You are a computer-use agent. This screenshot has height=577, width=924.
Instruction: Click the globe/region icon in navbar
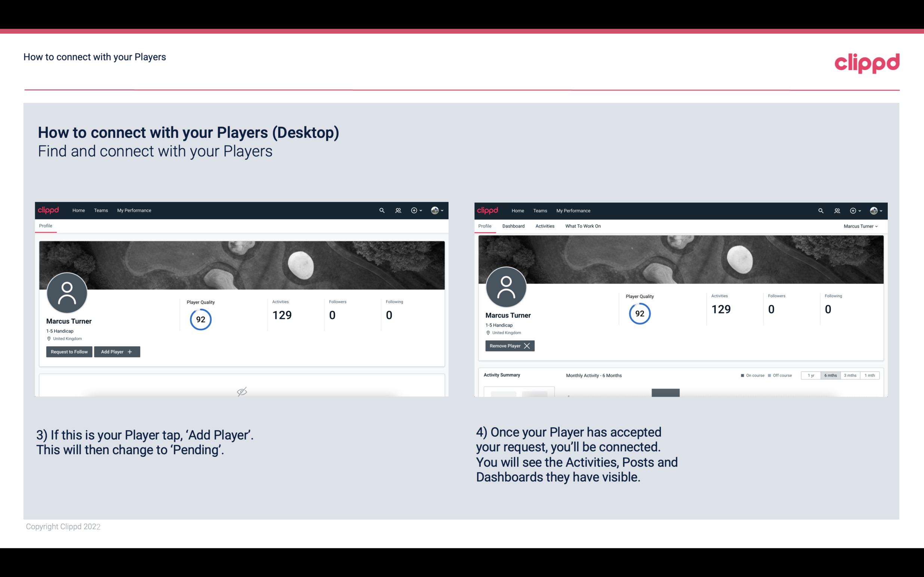[x=434, y=210]
